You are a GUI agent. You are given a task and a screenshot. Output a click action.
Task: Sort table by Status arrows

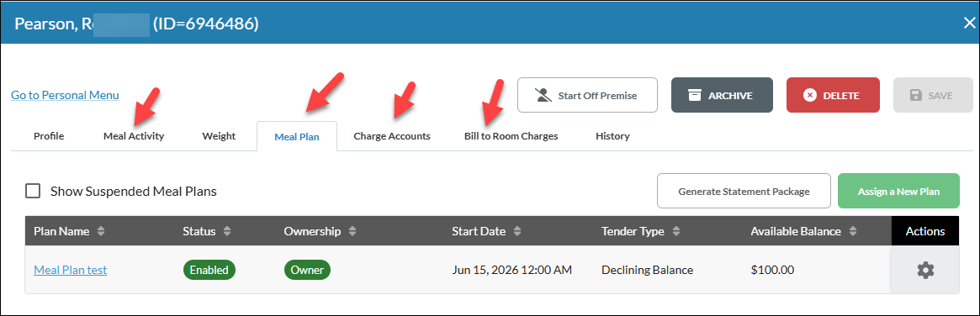(227, 231)
